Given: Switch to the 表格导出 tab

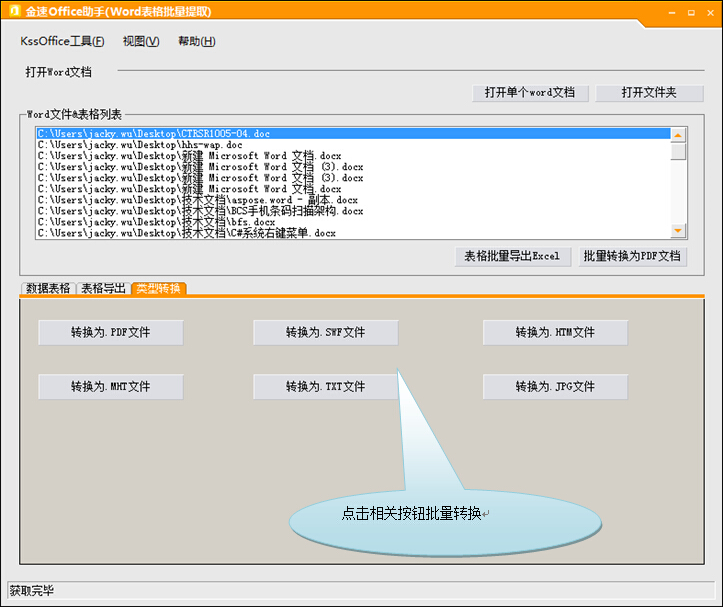Looking at the screenshot, I should [103, 289].
